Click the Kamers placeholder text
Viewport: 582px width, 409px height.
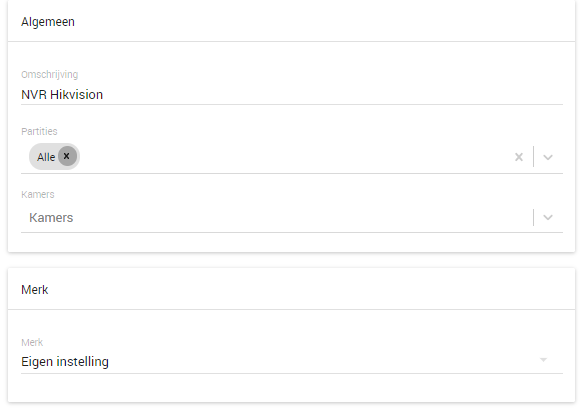point(51,217)
